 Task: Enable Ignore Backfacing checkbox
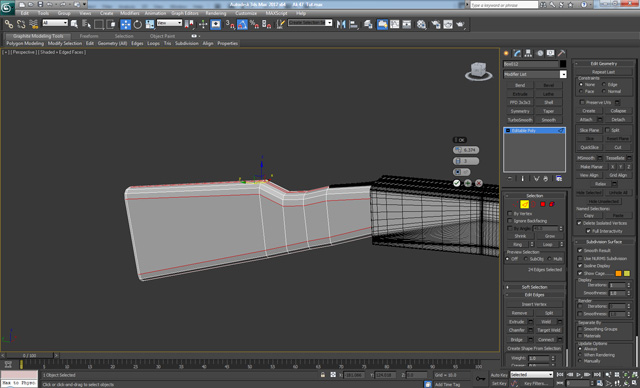click(x=510, y=221)
